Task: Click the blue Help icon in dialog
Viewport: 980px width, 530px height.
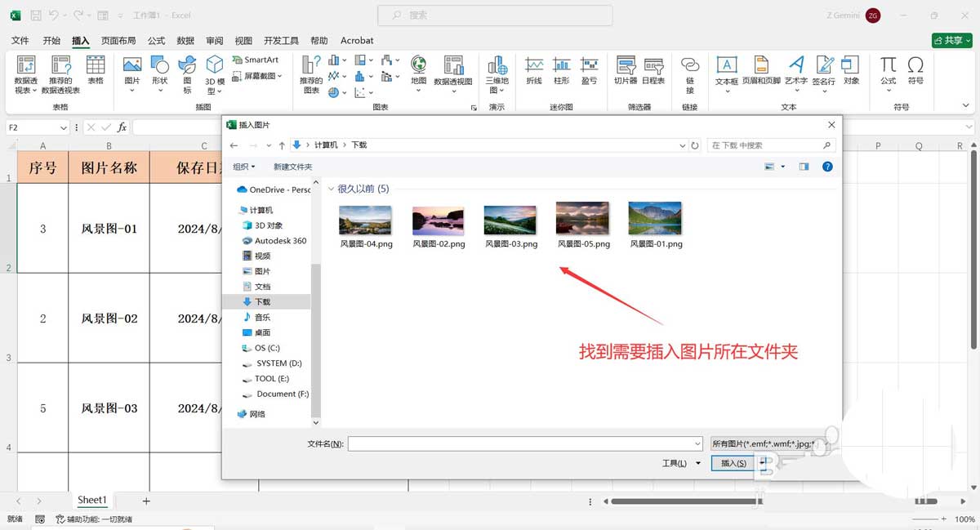Action: tap(827, 167)
